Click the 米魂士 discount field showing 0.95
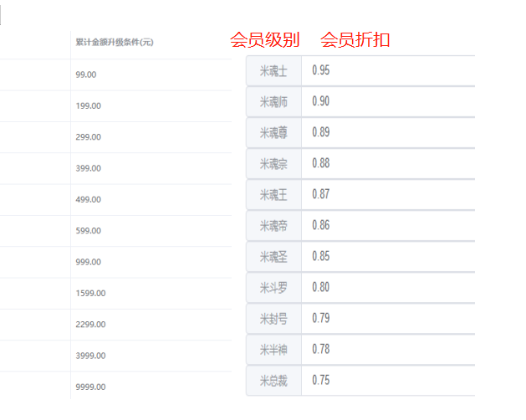The height and width of the screenshot is (420, 526). pyautogui.click(x=389, y=70)
